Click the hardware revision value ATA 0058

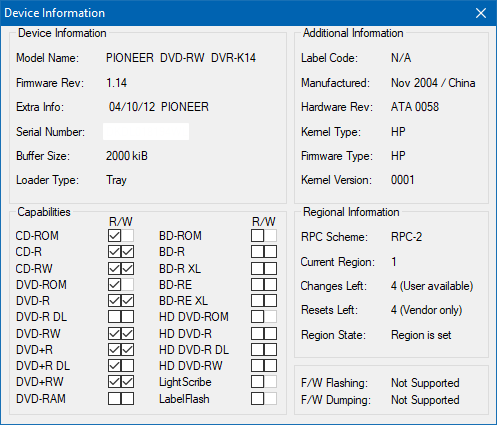(x=415, y=107)
